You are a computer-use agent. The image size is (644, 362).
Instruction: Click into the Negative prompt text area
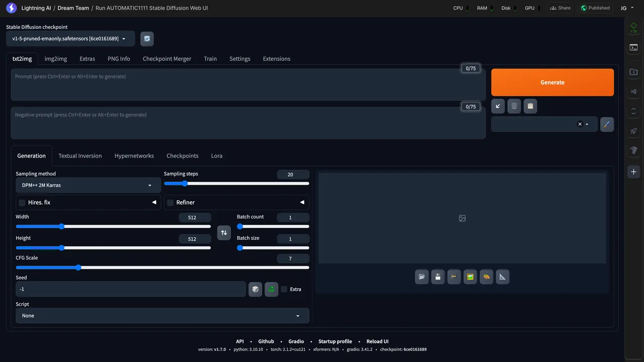pos(248,123)
